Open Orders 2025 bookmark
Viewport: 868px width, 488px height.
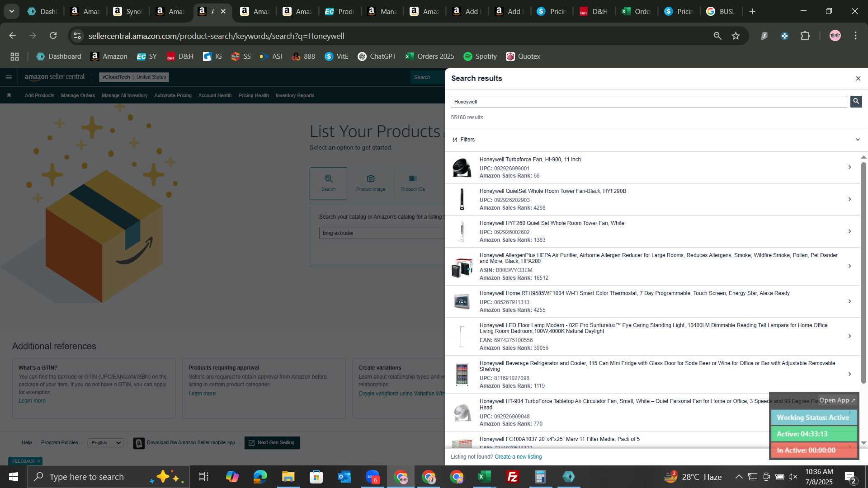(430, 56)
